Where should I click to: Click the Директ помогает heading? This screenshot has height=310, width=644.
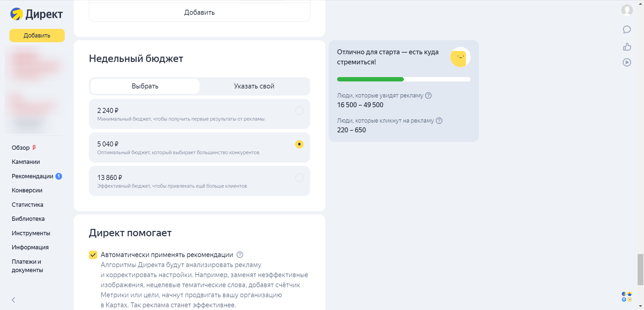[130, 233]
